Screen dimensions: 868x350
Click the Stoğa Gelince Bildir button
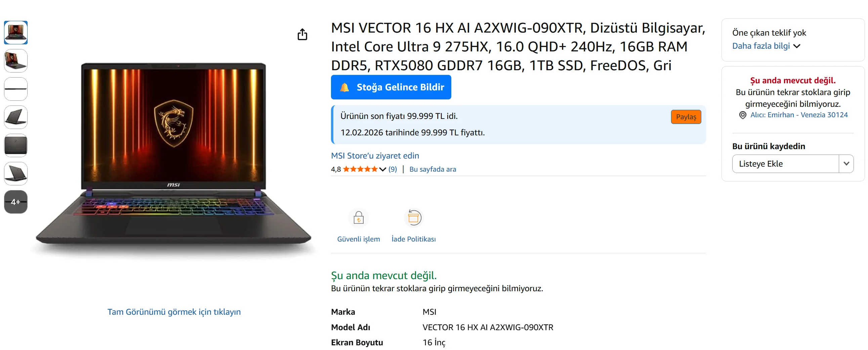click(391, 87)
